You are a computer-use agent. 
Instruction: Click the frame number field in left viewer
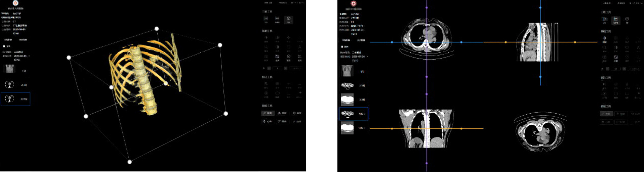(x=277, y=68)
